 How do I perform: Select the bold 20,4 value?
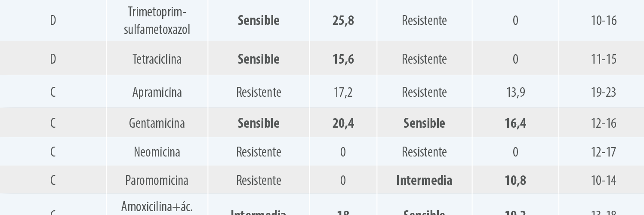tap(343, 123)
